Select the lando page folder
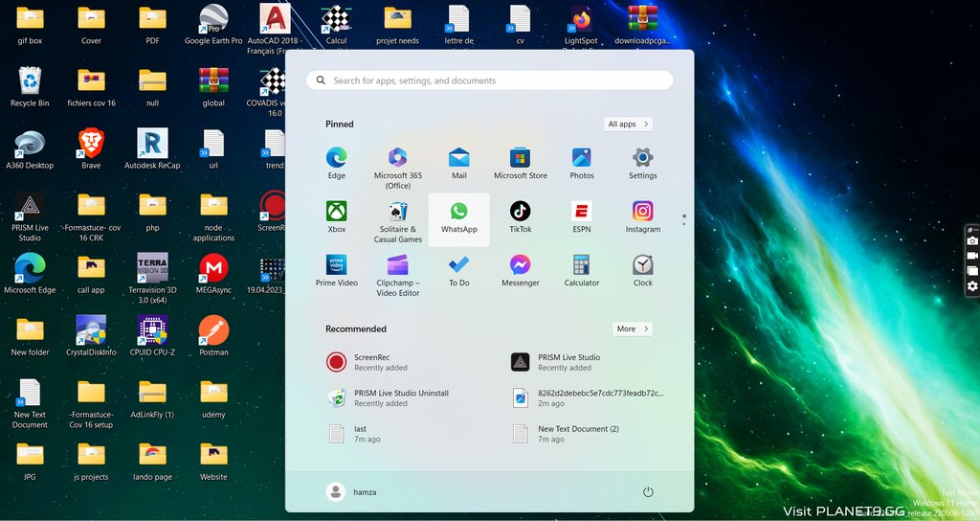The width and height of the screenshot is (980, 521). click(x=152, y=461)
